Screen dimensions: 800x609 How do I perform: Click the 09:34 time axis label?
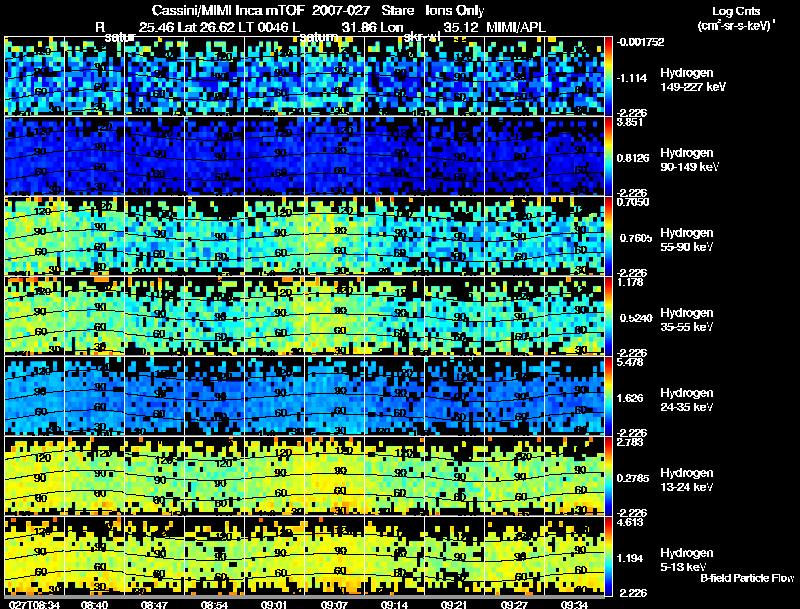tap(574, 605)
